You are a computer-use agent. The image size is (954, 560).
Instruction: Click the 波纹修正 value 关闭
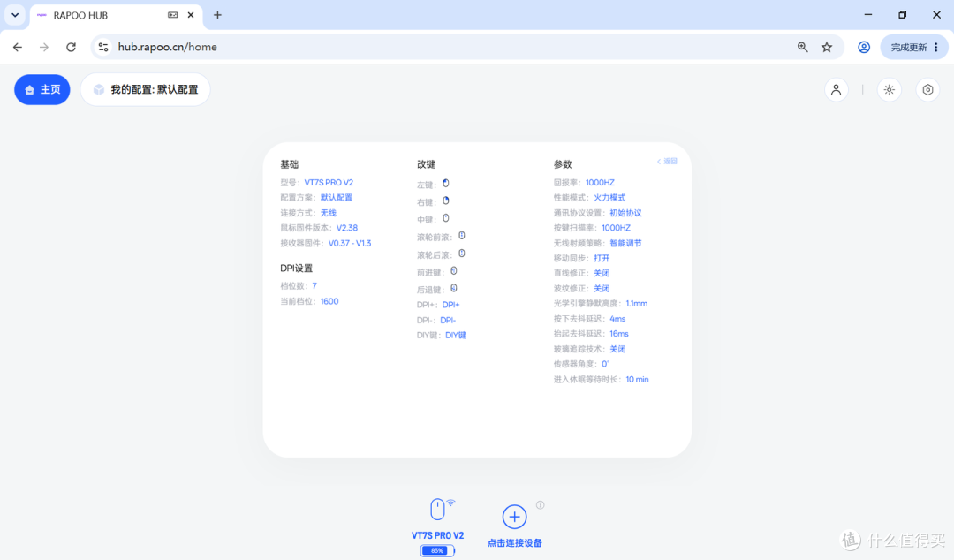tap(602, 289)
